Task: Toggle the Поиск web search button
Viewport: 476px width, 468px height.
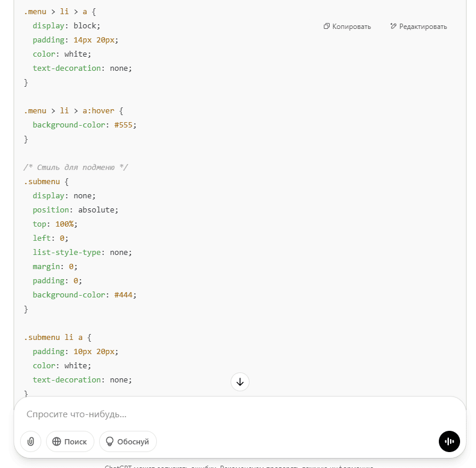Action: coord(70,441)
